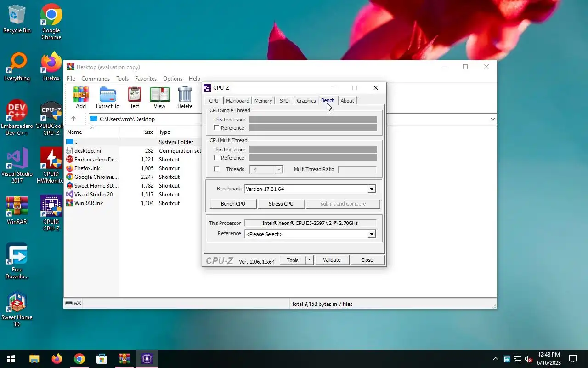Click the Extract To icon in WinRAR
This screenshot has height=368, width=588.
(x=107, y=98)
